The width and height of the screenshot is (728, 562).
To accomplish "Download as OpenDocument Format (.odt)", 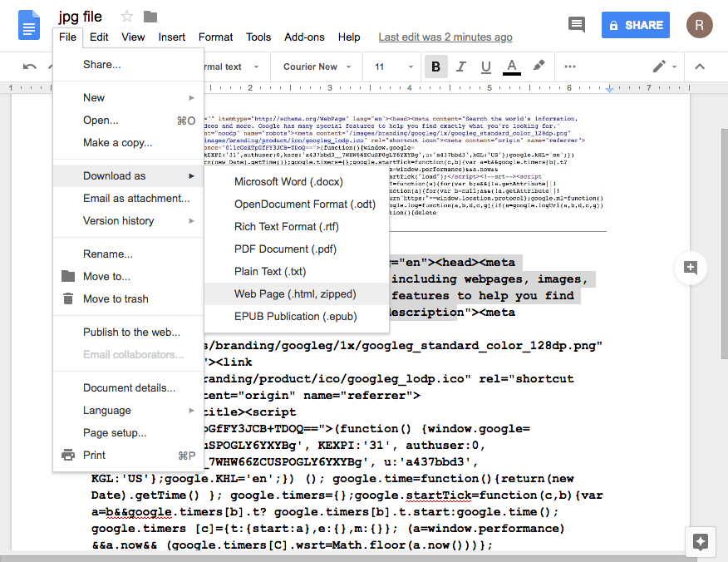I will coord(297,205).
